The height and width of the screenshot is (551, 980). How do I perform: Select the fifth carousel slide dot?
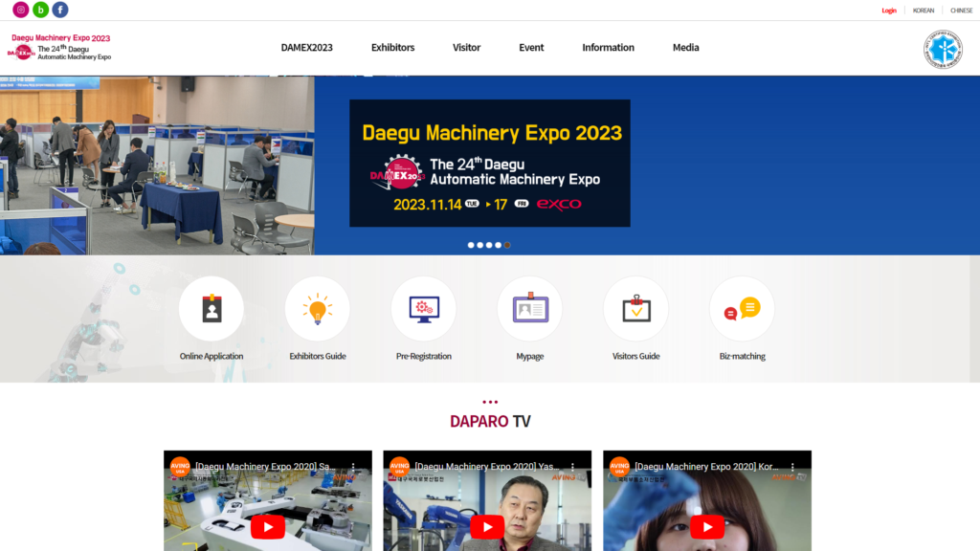(x=507, y=245)
